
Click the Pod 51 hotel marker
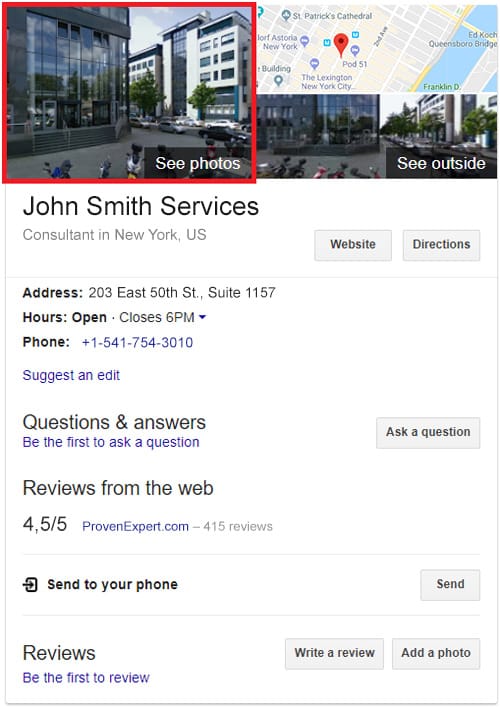[355, 50]
